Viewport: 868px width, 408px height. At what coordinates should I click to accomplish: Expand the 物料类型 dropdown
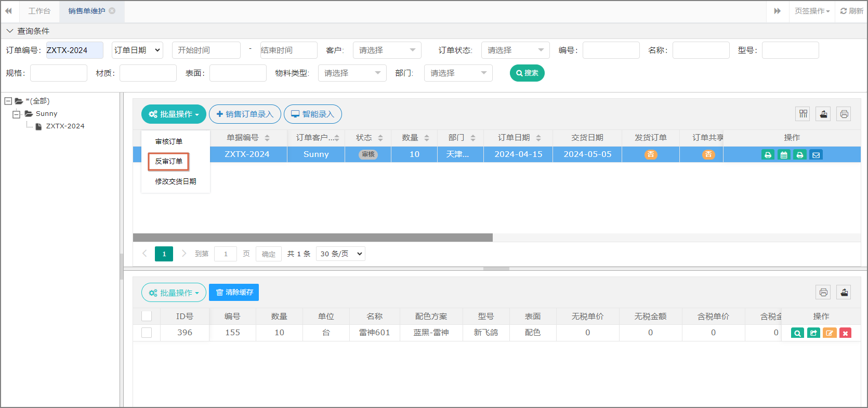coord(352,73)
